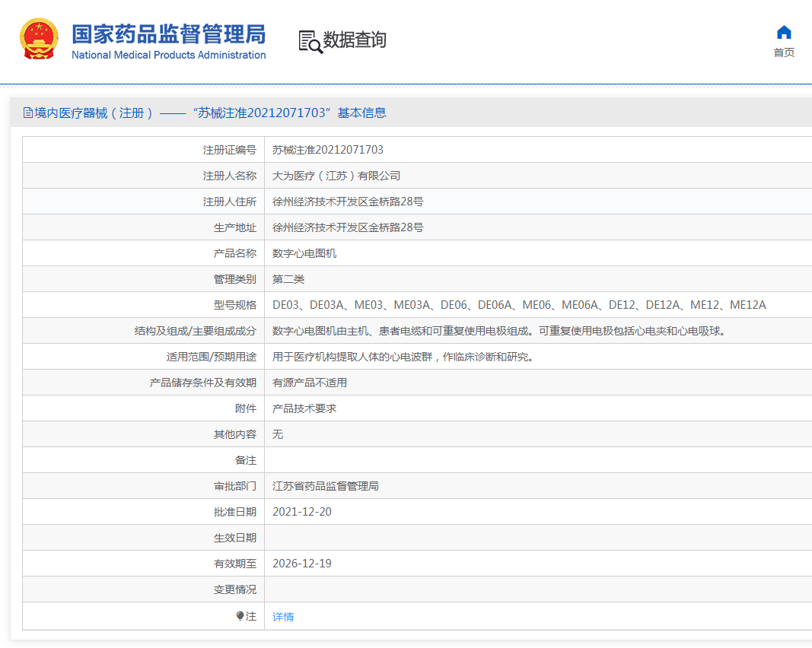812x648 pixels.
Task: Click the 首页 text link
Action: [784, 52]
